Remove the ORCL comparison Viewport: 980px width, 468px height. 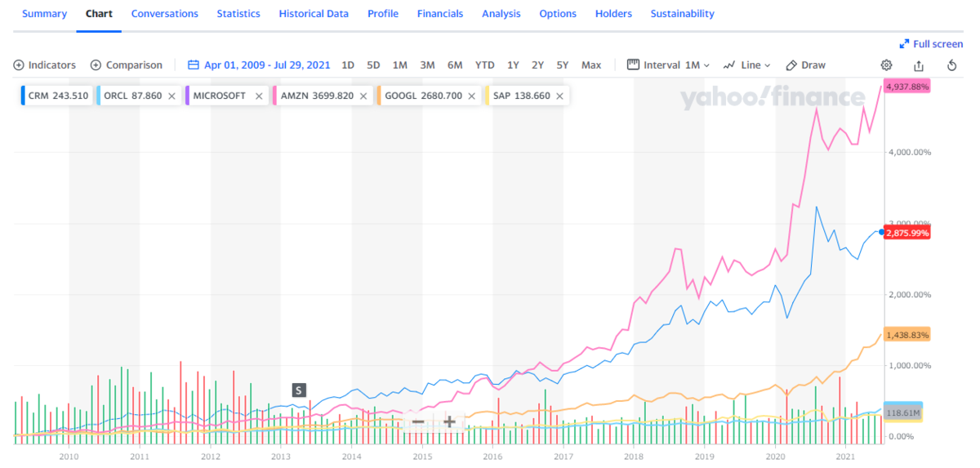point(171,96)
